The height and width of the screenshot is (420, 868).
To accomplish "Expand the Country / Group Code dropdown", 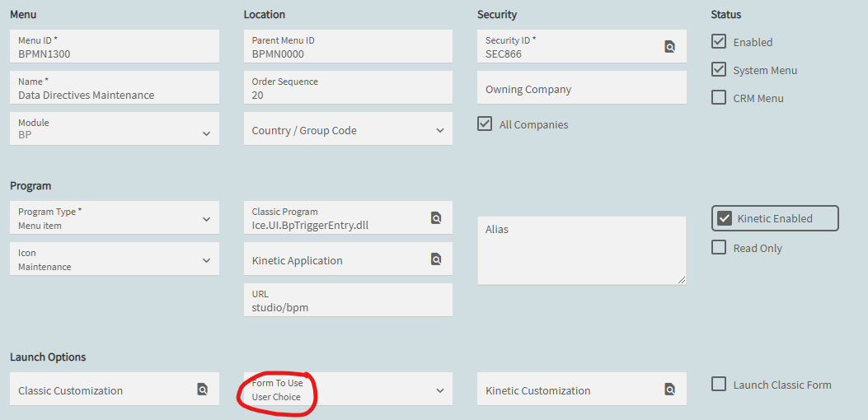I will point(348,128).
